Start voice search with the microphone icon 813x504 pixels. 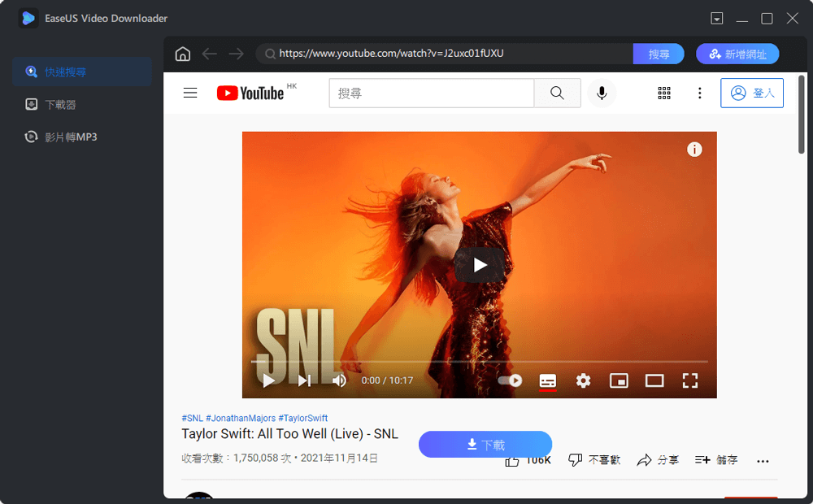tap(602, 93)
